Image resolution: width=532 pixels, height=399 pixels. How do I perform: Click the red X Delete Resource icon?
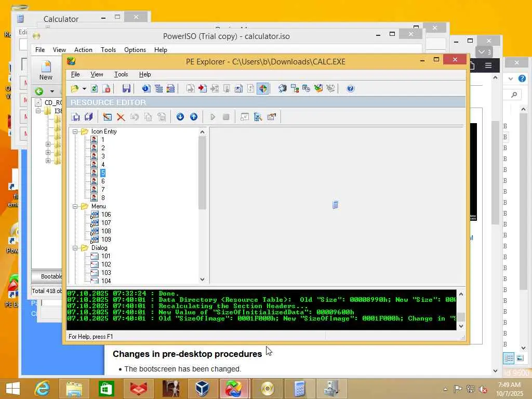coord(121,117)
